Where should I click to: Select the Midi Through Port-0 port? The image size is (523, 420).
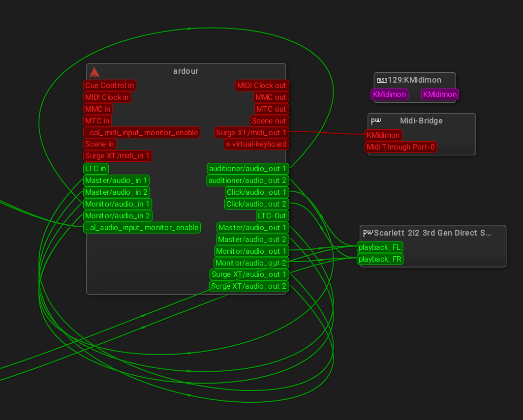coord(401,147)
